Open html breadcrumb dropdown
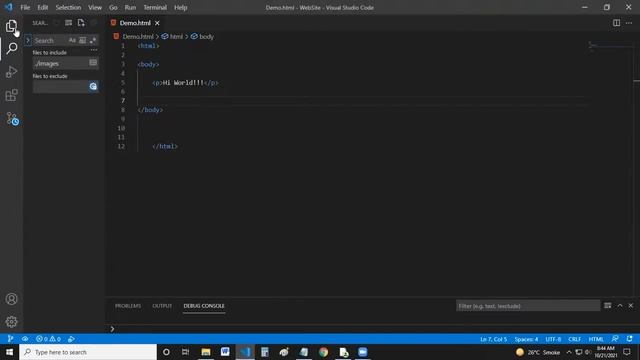The height and width of the screenshot is (360, 640). (172, 36)
